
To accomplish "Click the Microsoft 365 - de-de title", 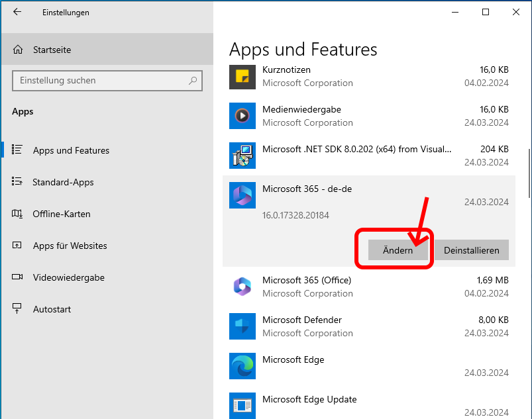I will coord(307,189).
